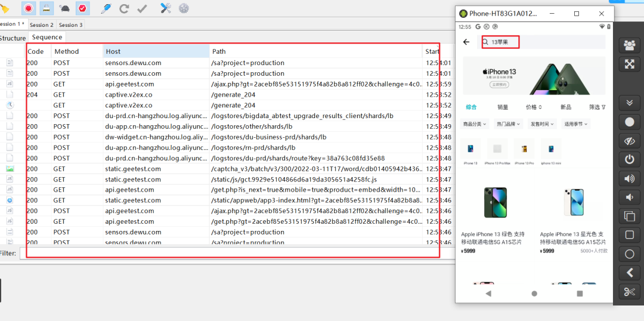This screenshot has width=644, height=321.
Task: Open Tools wrench and screwdriver icon
Action: (x=166, y=8)
